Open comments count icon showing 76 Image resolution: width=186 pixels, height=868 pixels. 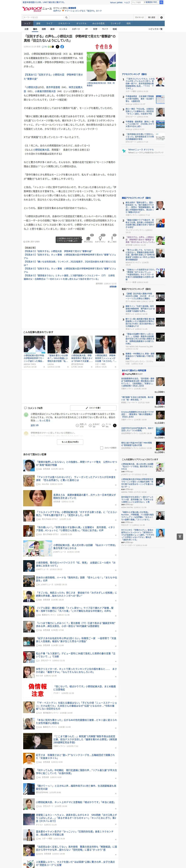point(44,47)
